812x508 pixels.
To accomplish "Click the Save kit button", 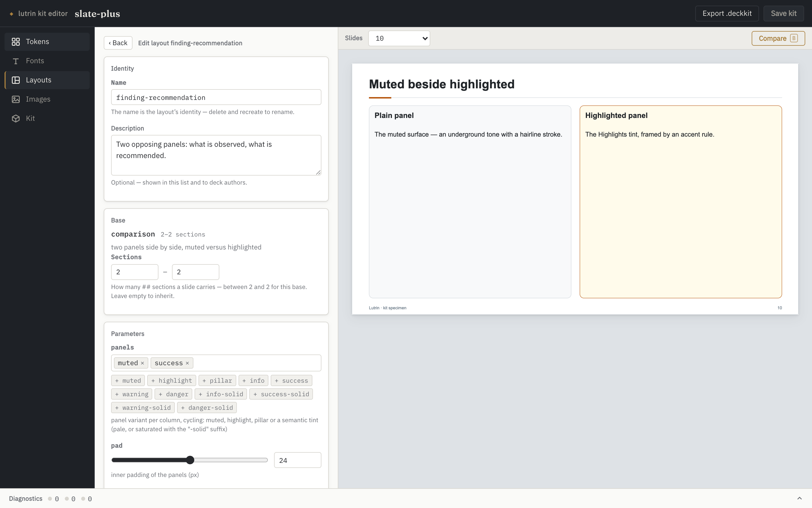I will pyautogui.click(x=784, y=14).
